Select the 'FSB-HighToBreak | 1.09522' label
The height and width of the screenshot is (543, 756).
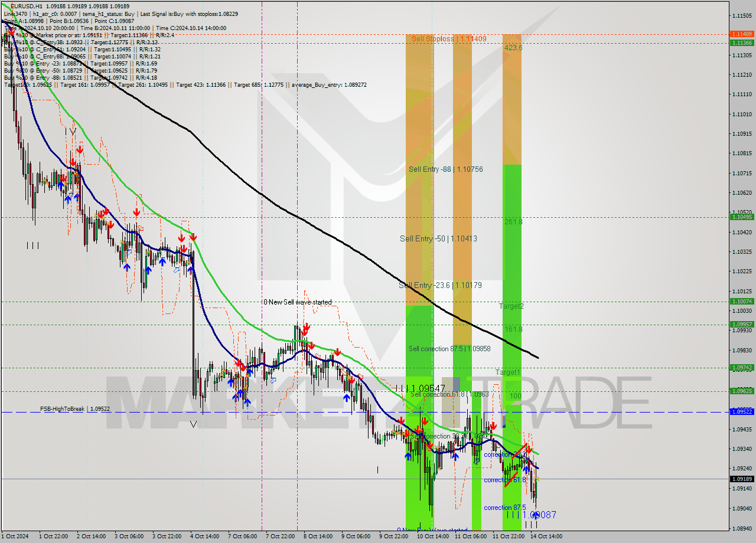75,408
